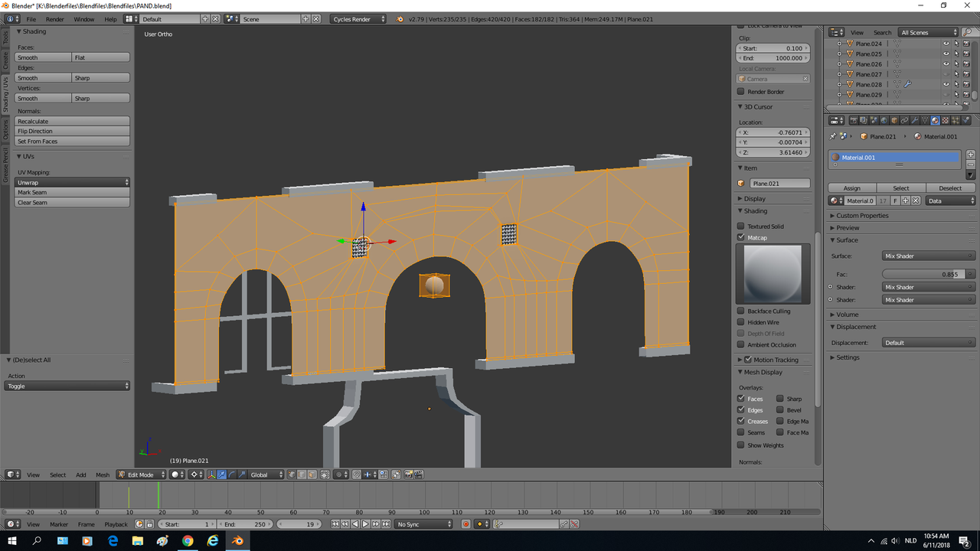Open the Constraints properties tab
The height and width of the screenshot is (551, 980).
tap(904, 120)
